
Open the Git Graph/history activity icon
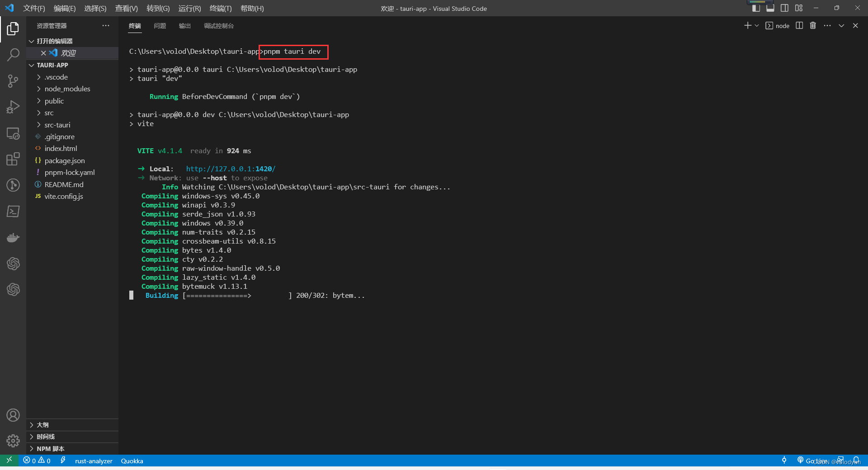click(x=13, y=185)
